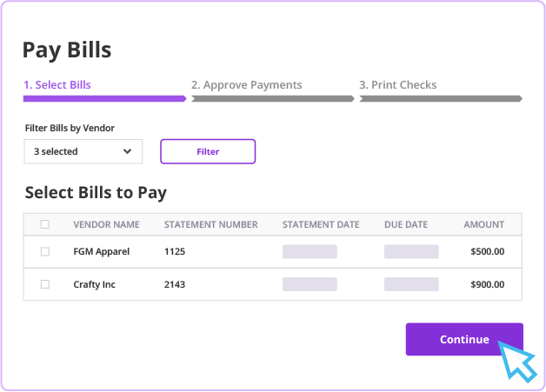This screenshot has width=546, height=392.
Task: Sort by Amount column header
Action: tap(483, 224)
